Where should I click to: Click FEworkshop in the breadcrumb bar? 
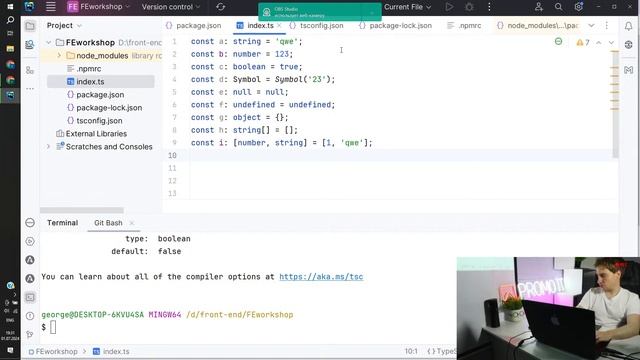[x=53, y=351]
